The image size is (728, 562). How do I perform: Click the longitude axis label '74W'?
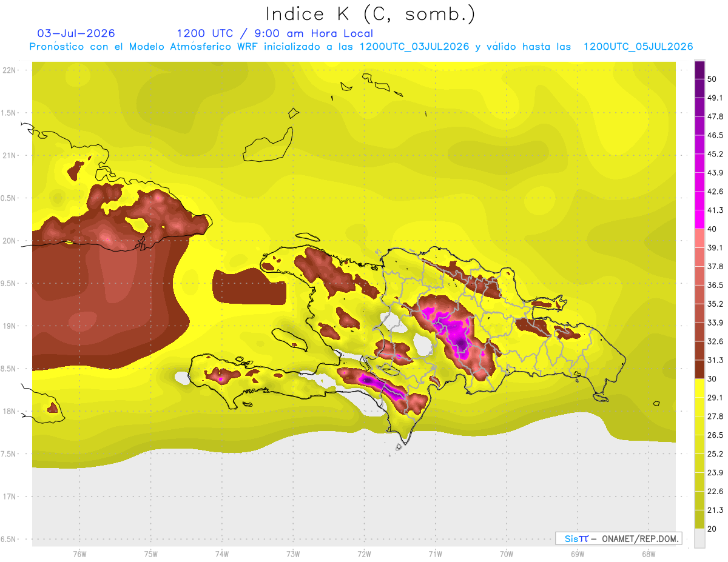tap(222, 554)
